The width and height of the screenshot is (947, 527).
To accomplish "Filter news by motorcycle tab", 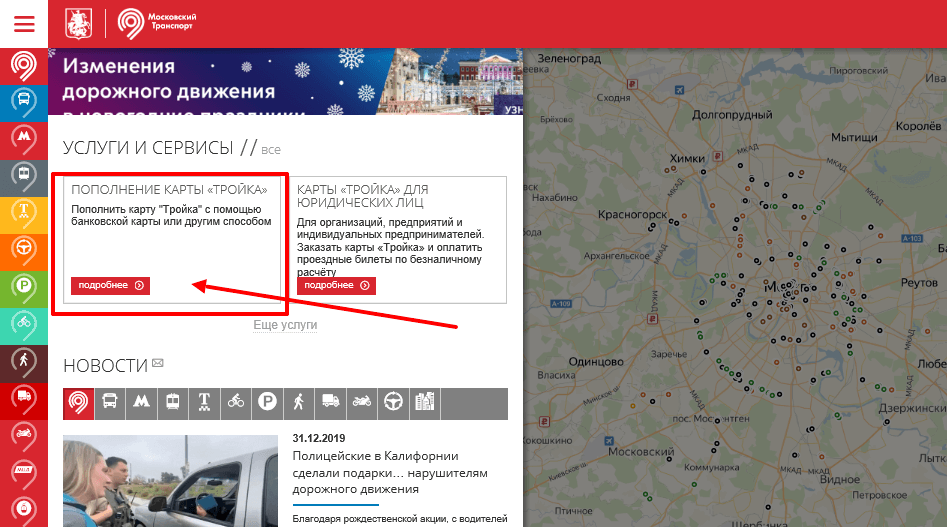I will [362, 403].
